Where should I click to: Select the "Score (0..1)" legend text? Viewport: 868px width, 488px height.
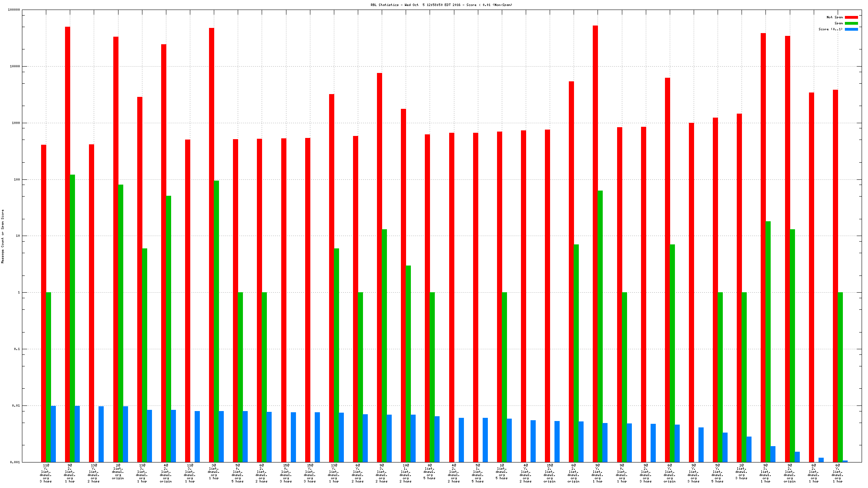831,29
